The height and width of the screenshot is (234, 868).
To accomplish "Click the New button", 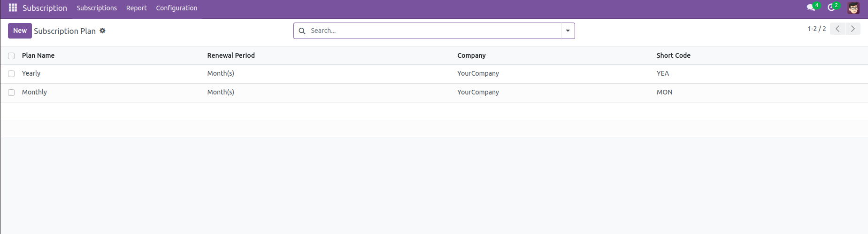I will pyautogui.click(x=20, y=31).
